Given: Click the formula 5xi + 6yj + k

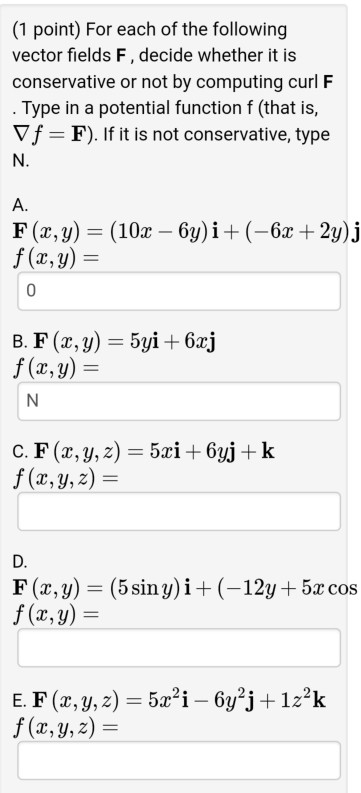Looking at the screenshot, I should tap(154, 452).
